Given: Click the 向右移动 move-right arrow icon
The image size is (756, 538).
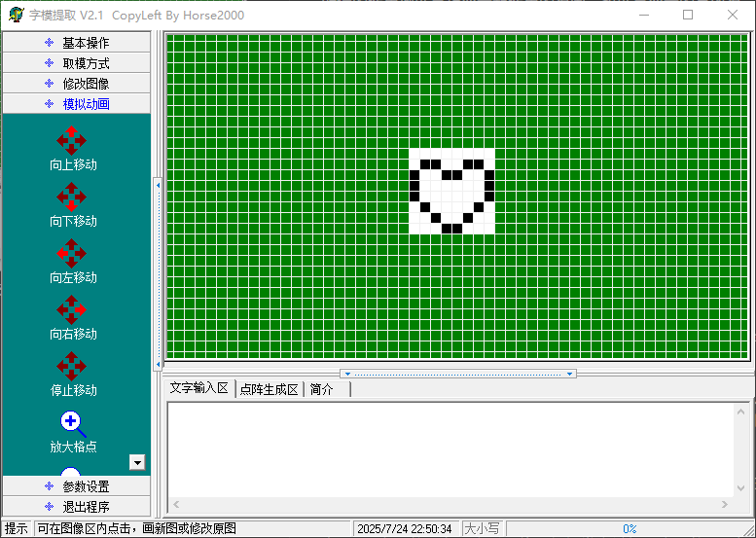Looking at the screenshot, I should pos(71,310).
